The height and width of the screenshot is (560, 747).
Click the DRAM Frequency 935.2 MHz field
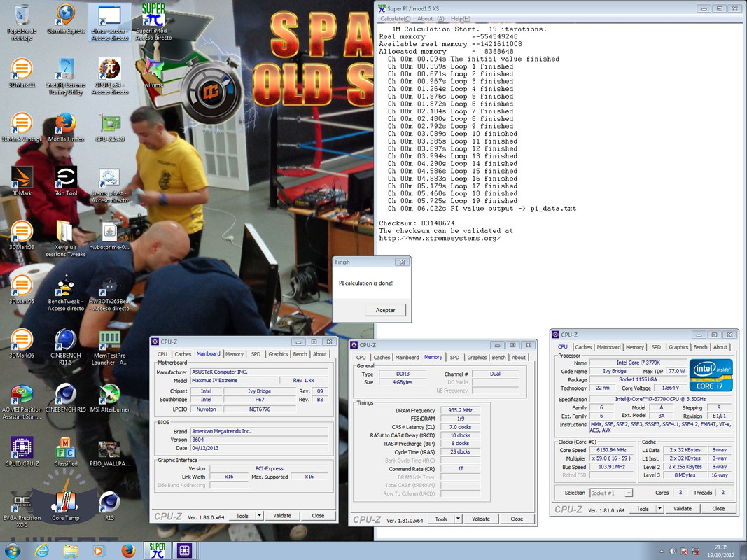pyautogui.click(x=460, y=410)
